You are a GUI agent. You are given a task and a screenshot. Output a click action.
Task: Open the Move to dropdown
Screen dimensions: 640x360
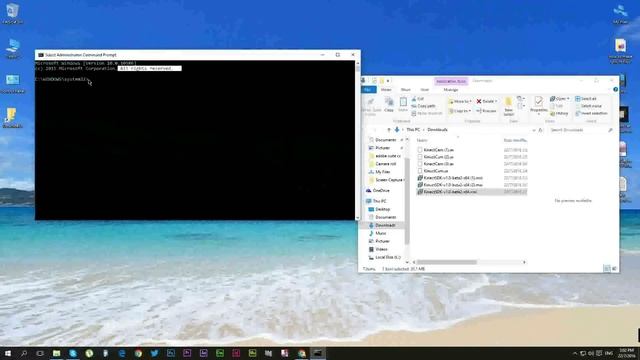[x=460, y=101]
